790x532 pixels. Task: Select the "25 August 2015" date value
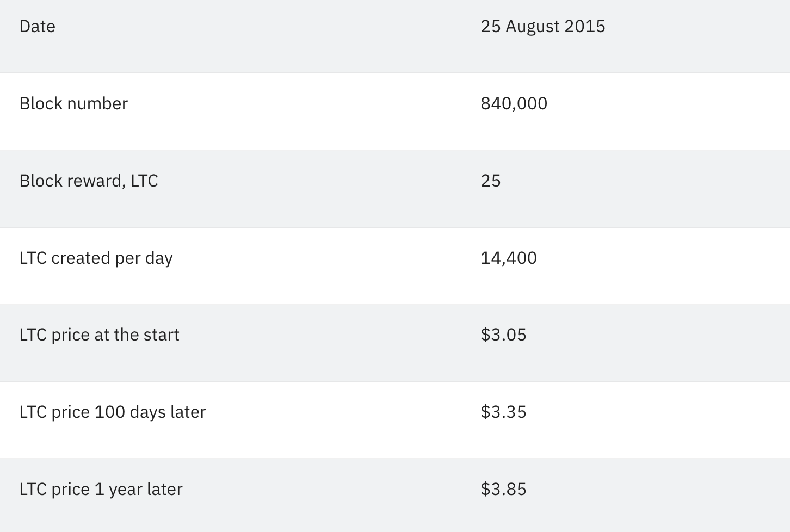pyautogui.click(x=542, y=27)
